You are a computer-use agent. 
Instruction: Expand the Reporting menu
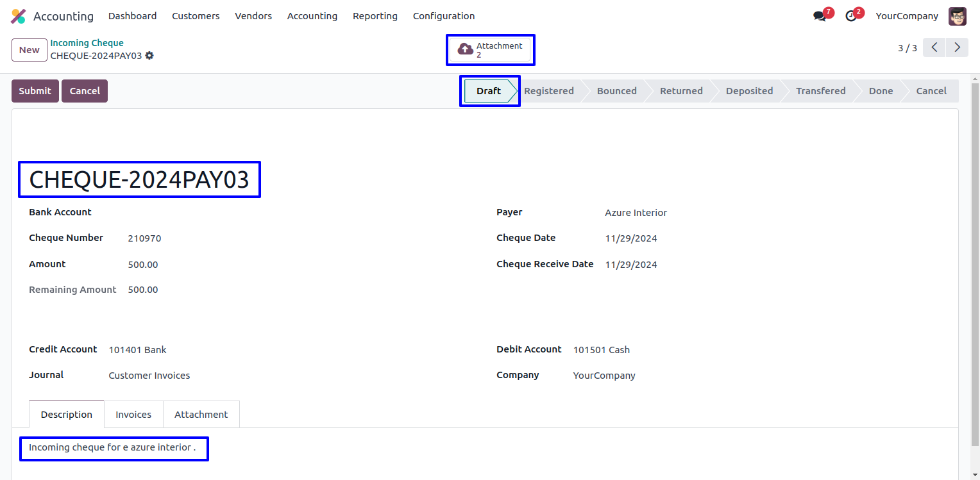click(x=375, y=16)
